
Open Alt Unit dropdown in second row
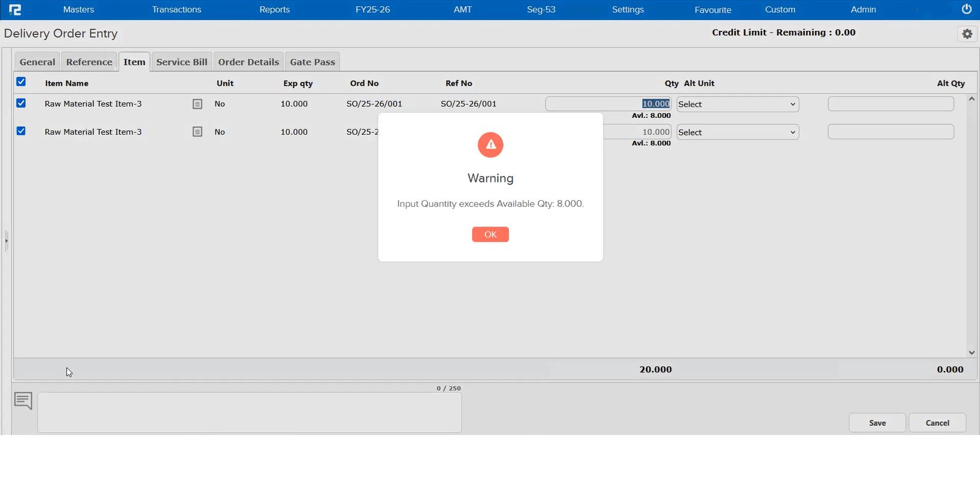(x=737, y=132)
